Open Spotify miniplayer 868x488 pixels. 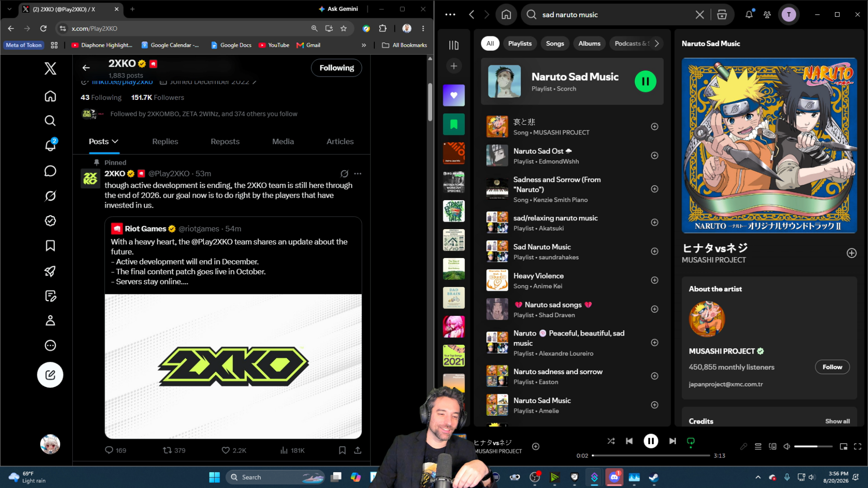point(843,446)
